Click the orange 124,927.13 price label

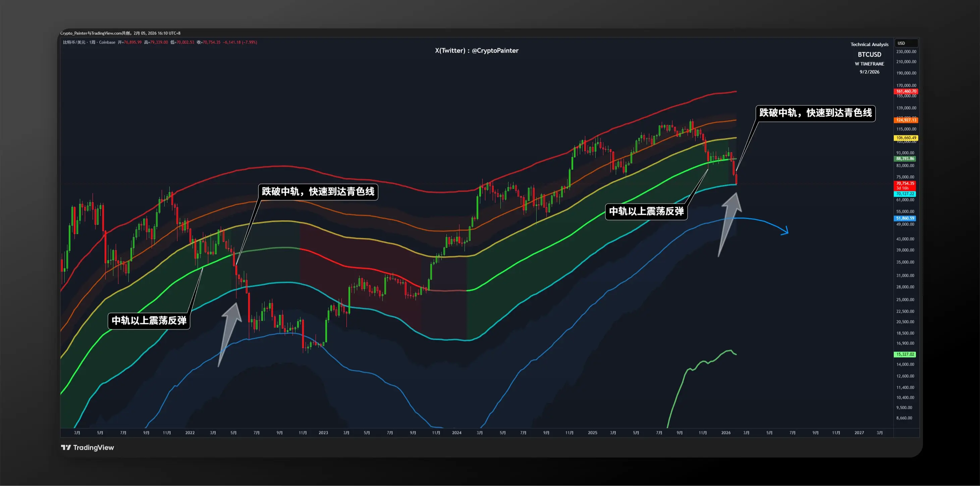click(906, 120)
